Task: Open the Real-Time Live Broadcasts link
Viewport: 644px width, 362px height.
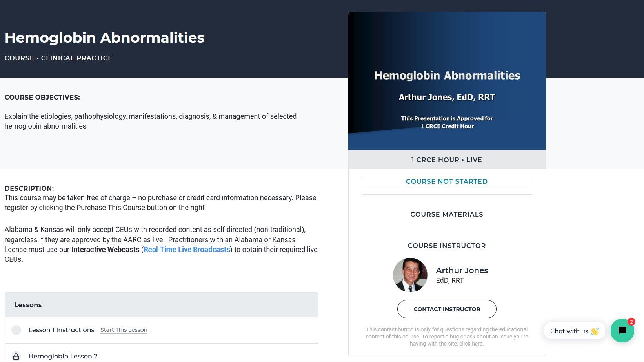Action: coord(187,250)
